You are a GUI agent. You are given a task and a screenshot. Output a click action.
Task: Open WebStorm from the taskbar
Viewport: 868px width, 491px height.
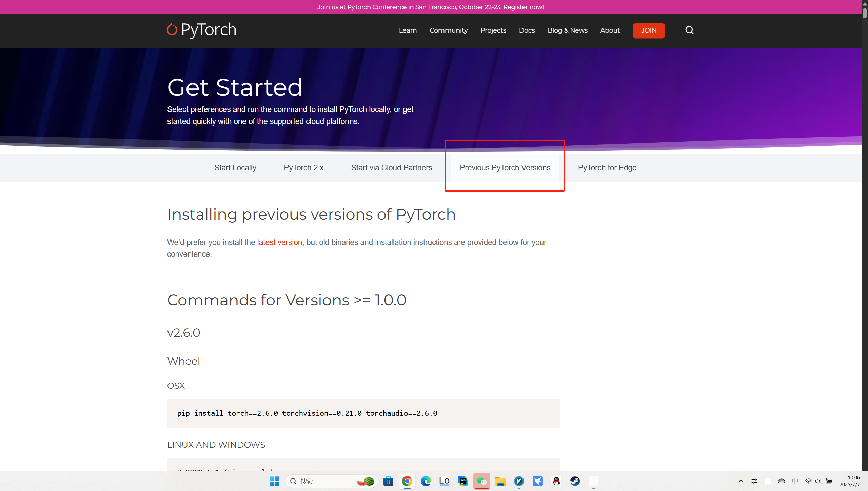pyautogui.click(x=463, y=481)
